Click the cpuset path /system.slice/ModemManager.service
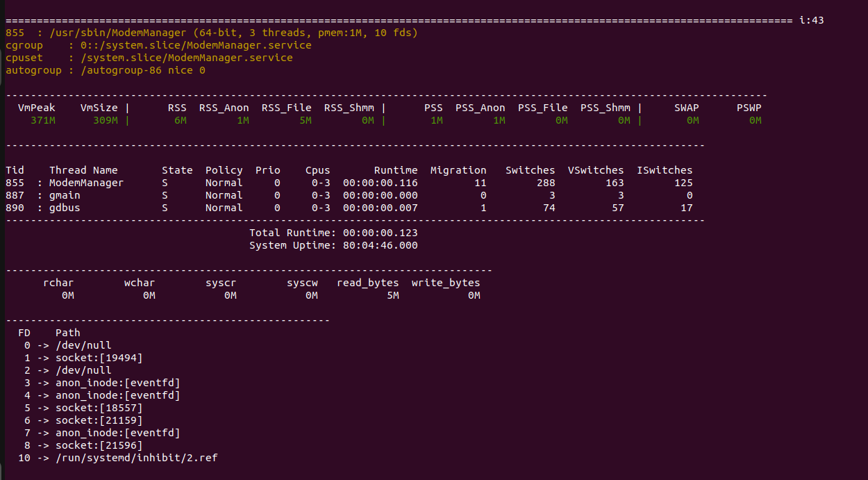The image size is (868, 480). click(187, 58)
